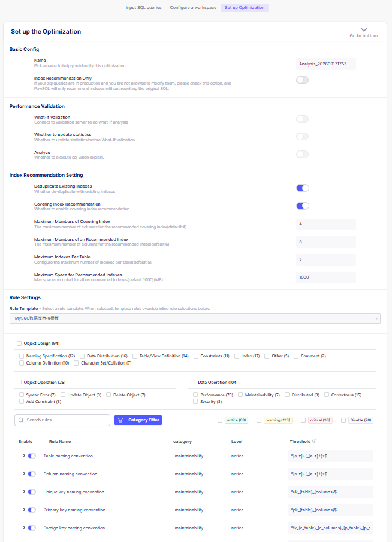Click the Go to bottom chevron icon
The height and width of the screenshot is (542, 392).
(364, 29)
